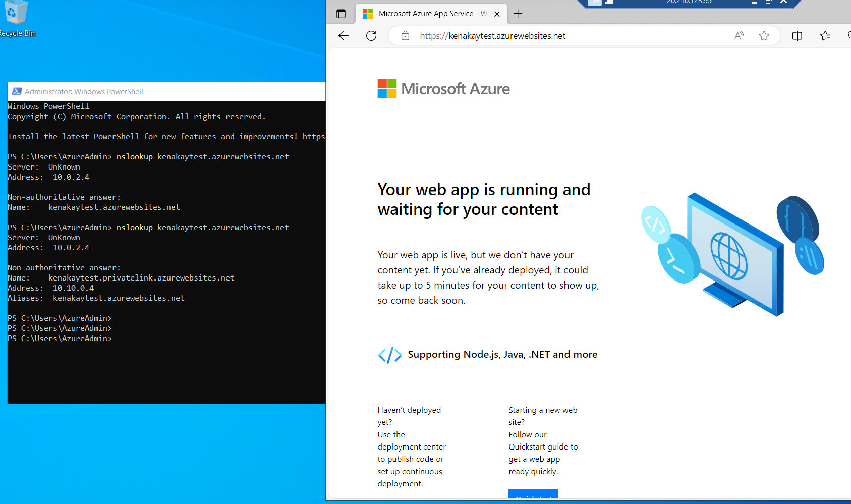The height and width of the screenshot is (504, 851).
Task: Click the PowerShell icon in the title bar
Action: pyautogui.click(x=17, y=91)
